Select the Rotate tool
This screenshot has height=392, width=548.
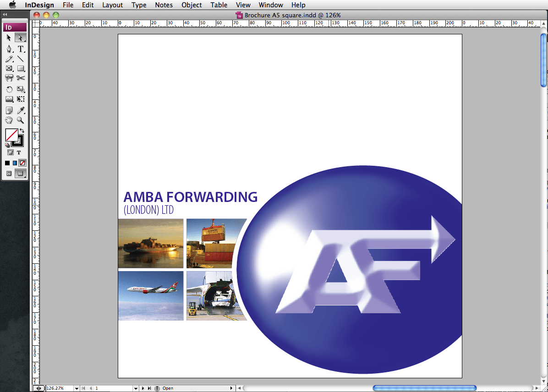click(x=9, y=89)
